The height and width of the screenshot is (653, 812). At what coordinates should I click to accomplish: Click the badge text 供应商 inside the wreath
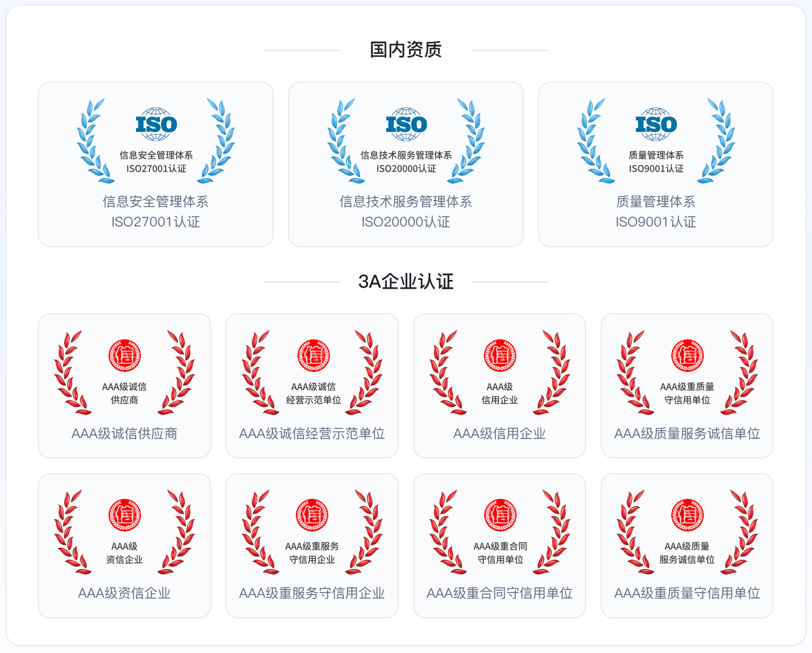click(x=124, y=400)
